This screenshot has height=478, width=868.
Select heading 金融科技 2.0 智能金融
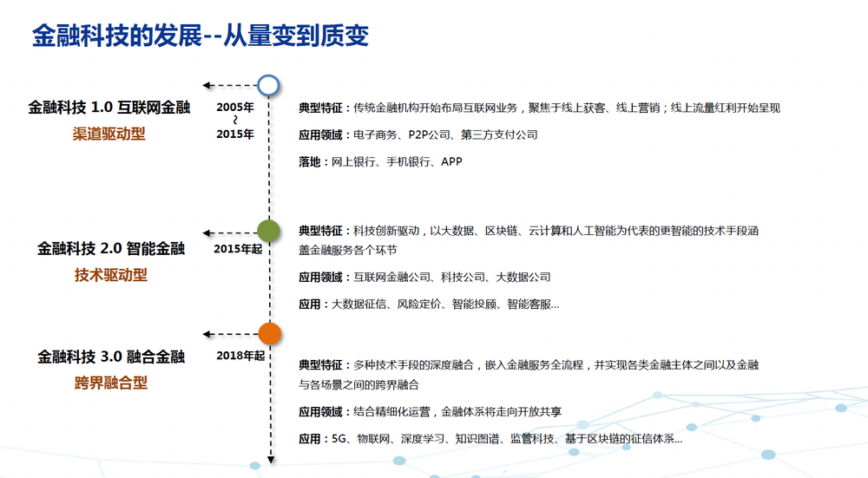[x=111, y=248]
